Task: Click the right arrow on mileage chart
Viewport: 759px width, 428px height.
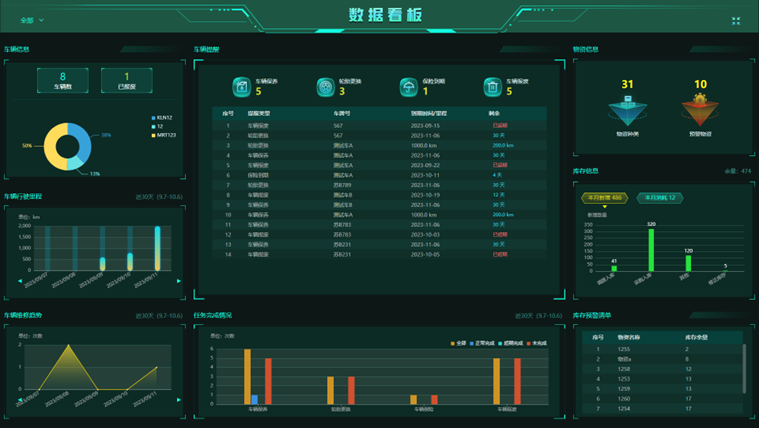Action: pos(179,281)
